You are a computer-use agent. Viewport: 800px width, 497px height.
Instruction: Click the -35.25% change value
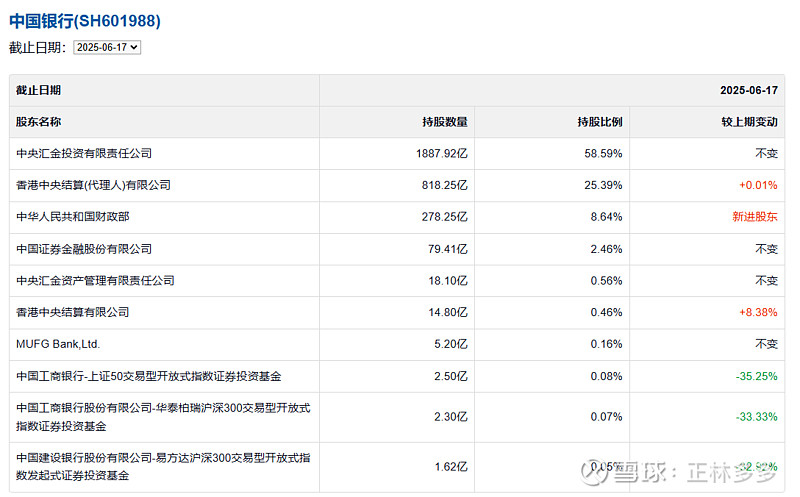(757, 376)
